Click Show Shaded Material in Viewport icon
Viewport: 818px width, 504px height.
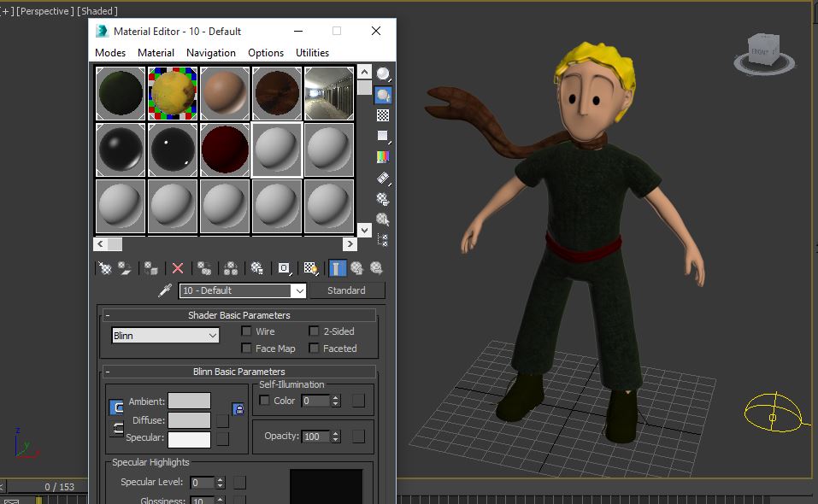click(x=310, y=268)
